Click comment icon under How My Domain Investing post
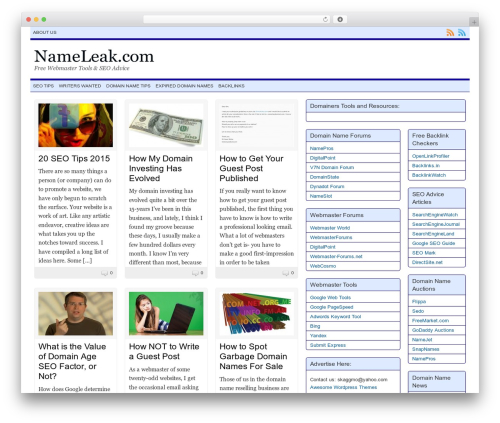This screenshot has width=500, height=423. 195,273
